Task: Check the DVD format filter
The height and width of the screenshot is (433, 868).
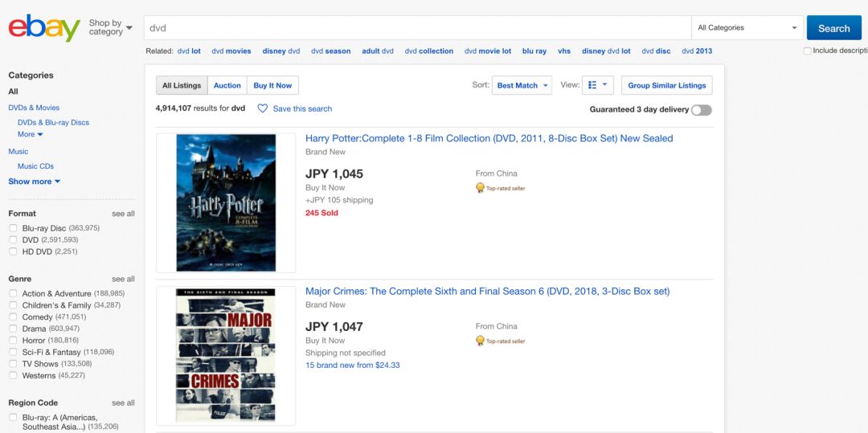Action: tap(13, 239)
